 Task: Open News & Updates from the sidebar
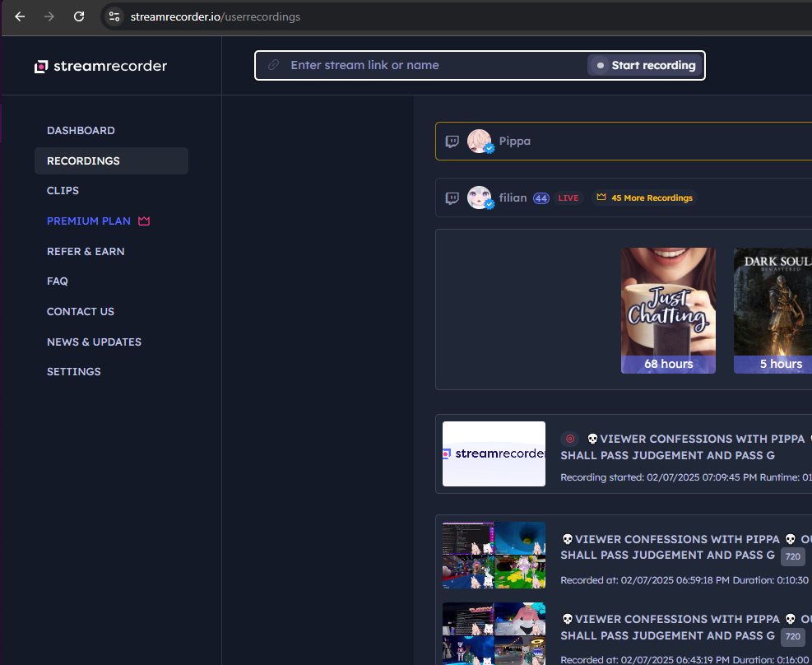click(94, 342)
